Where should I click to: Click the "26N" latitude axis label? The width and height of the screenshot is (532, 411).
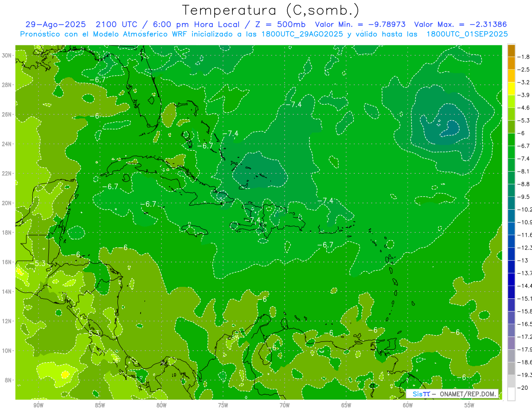tap(7, 114)
